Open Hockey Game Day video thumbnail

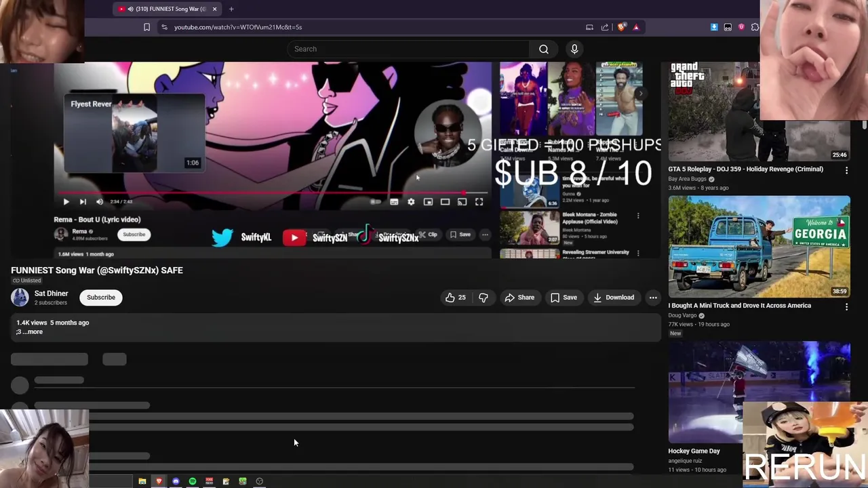(x=759, y=392)
